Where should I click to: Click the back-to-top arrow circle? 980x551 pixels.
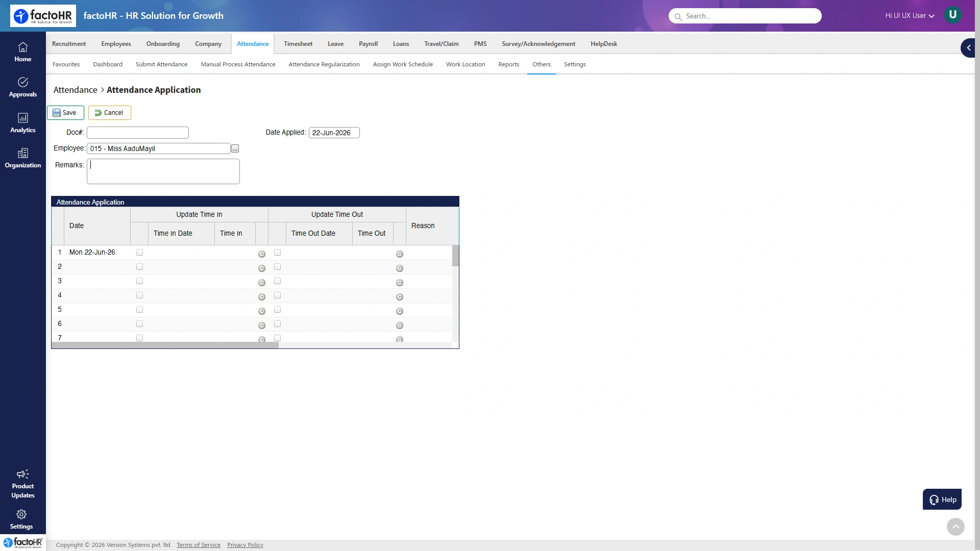pyautogui.click(x=955, y=527)
